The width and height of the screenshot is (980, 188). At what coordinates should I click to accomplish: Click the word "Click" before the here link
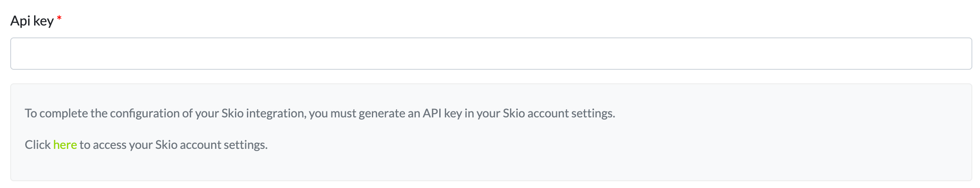pyautogui.click(x=38, y=145)
